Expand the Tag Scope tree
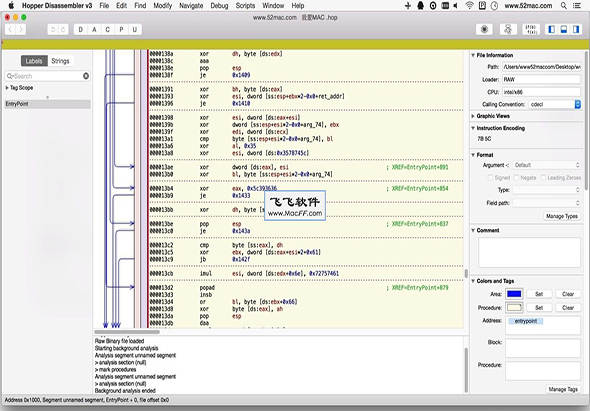 7,88
